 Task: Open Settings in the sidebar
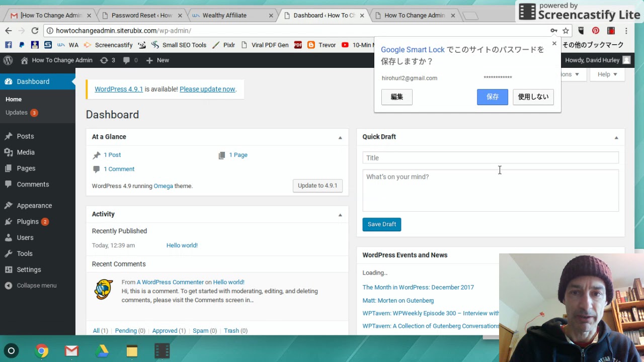pyautogui.click(x=29, y=269)
